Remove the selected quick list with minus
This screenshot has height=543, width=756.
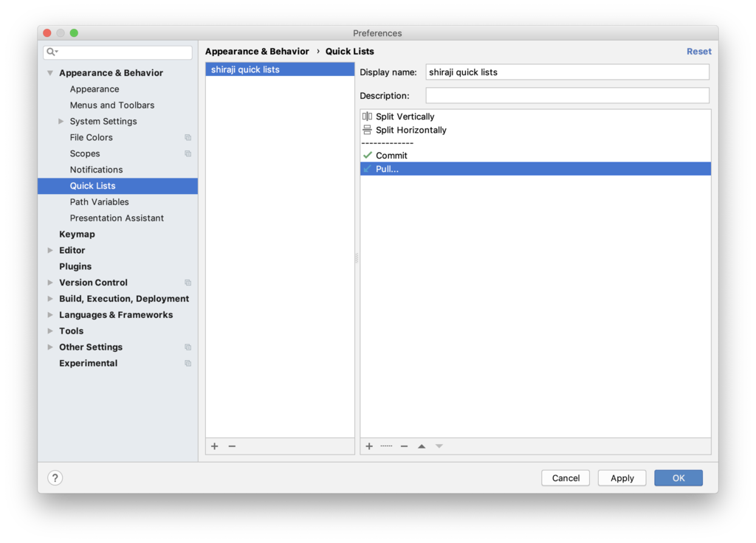coord(232,446)
